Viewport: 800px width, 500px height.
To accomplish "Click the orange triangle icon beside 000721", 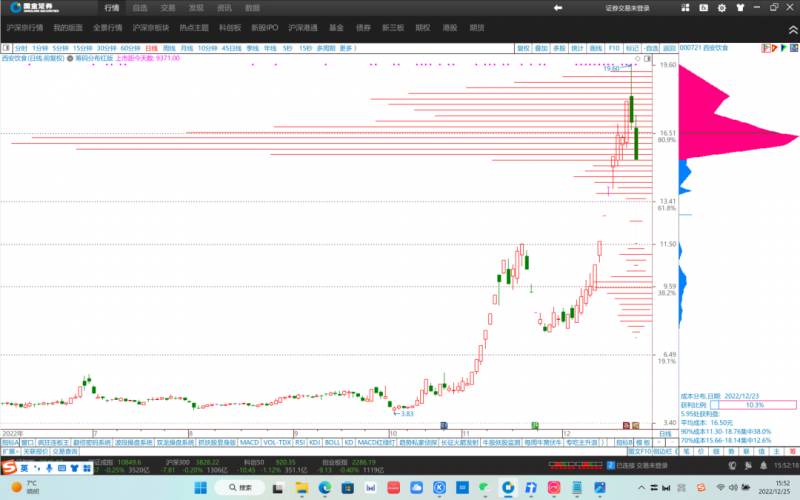I will [774, 48].
